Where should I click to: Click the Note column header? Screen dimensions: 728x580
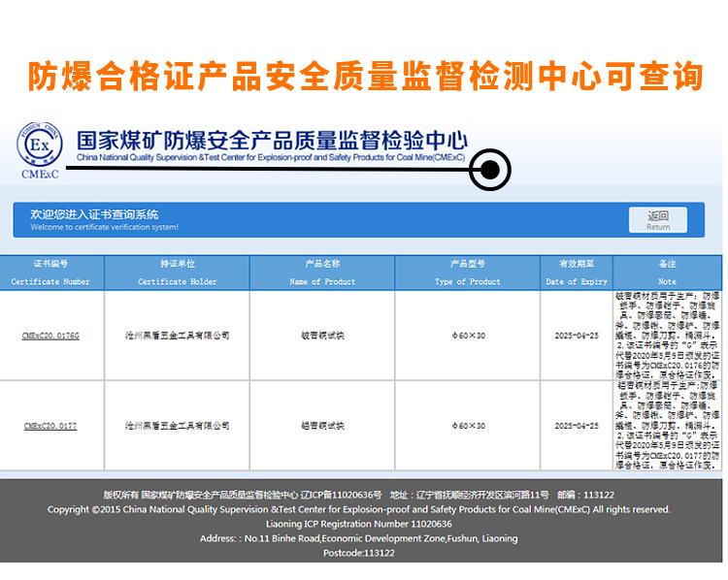point(668,273)
